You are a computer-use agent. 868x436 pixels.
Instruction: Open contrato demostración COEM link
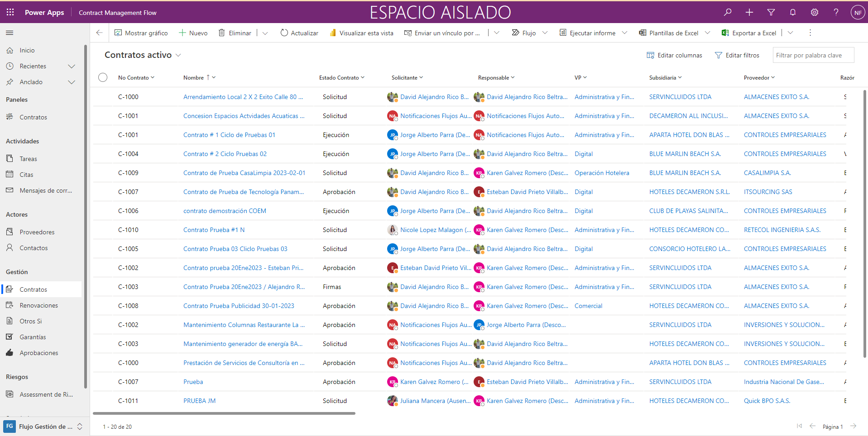tap(225, 211)
